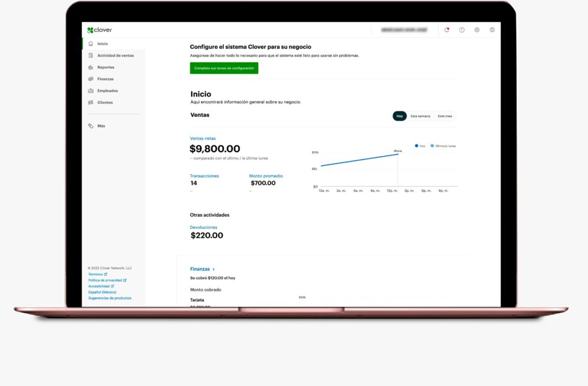Click the user account profile icon
This screenshot has height=386, width=588.
pos(492,30)
